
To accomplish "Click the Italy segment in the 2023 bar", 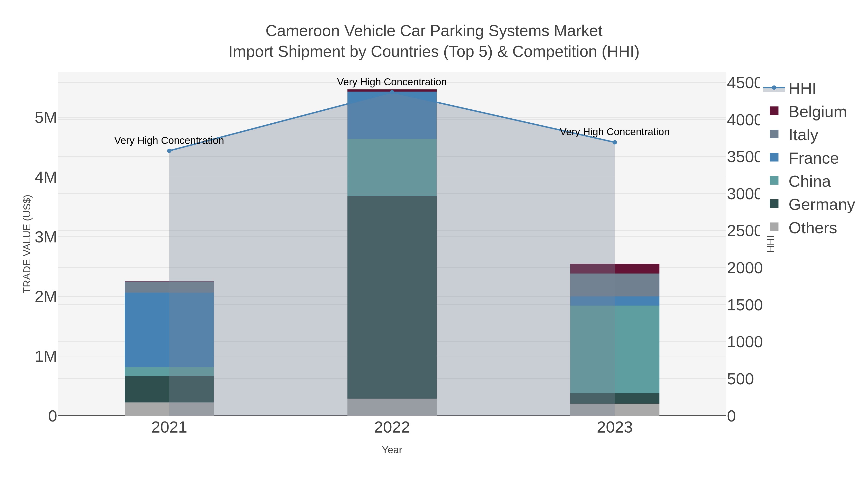I will point(615,285).
